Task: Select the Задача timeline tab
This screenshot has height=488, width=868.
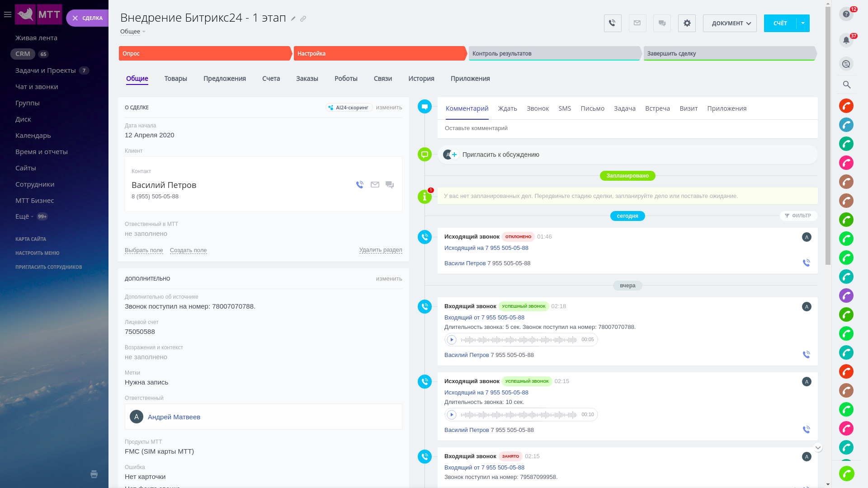Action: [625, 108]
